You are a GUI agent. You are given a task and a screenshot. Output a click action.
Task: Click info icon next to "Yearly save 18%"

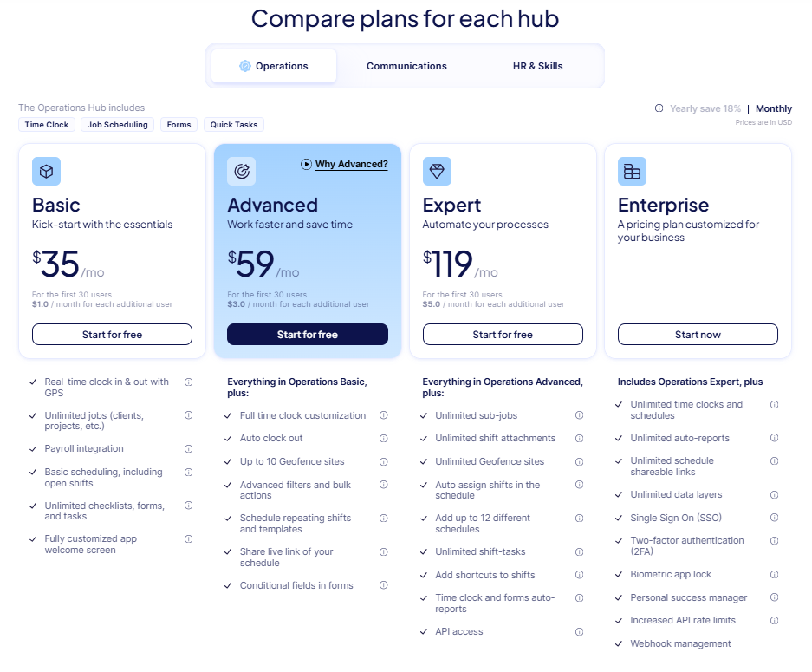point(661,108)
